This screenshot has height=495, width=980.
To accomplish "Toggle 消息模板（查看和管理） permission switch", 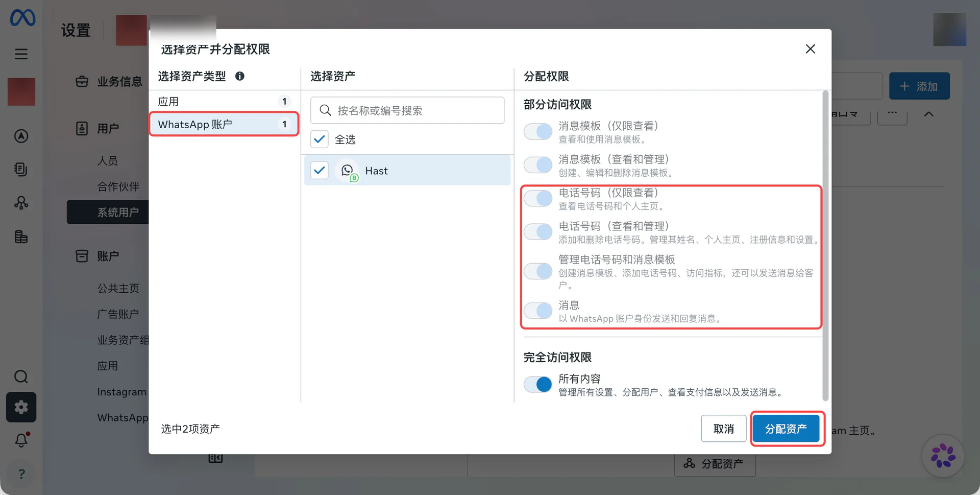I will (538, 165).
